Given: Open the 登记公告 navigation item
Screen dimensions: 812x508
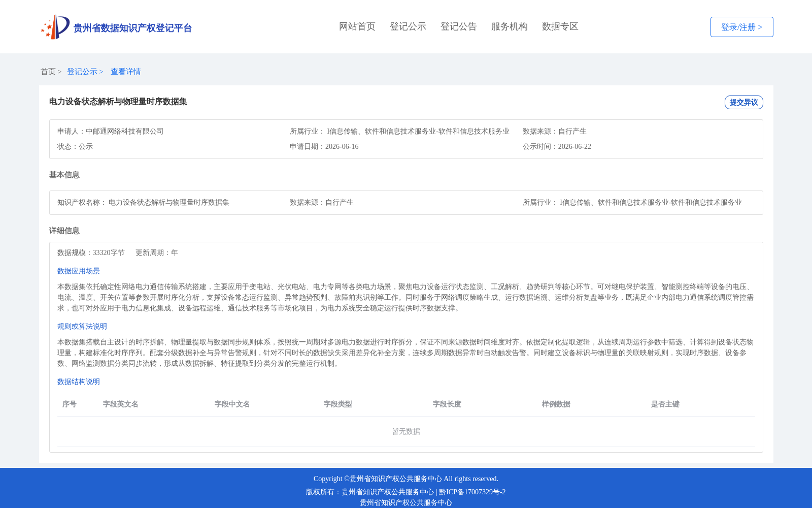Looking at the screenshot, I should (459, 26).
